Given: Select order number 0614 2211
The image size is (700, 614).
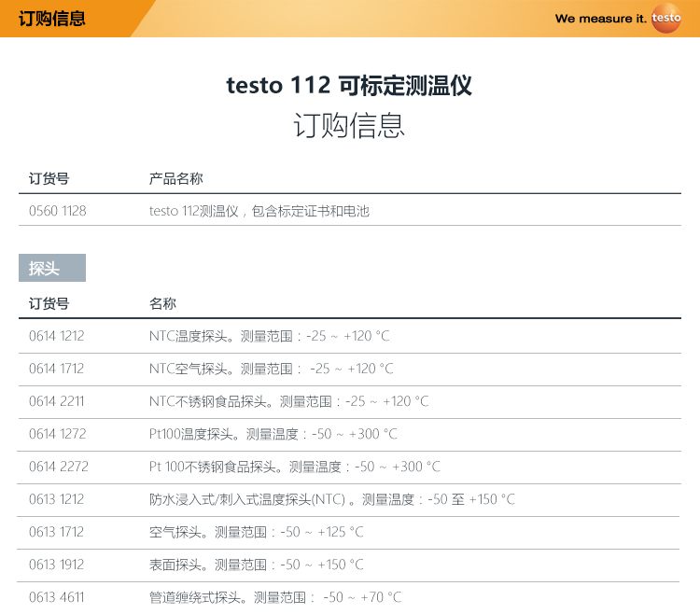Looking at the screenshot, I should coord(57,401).
